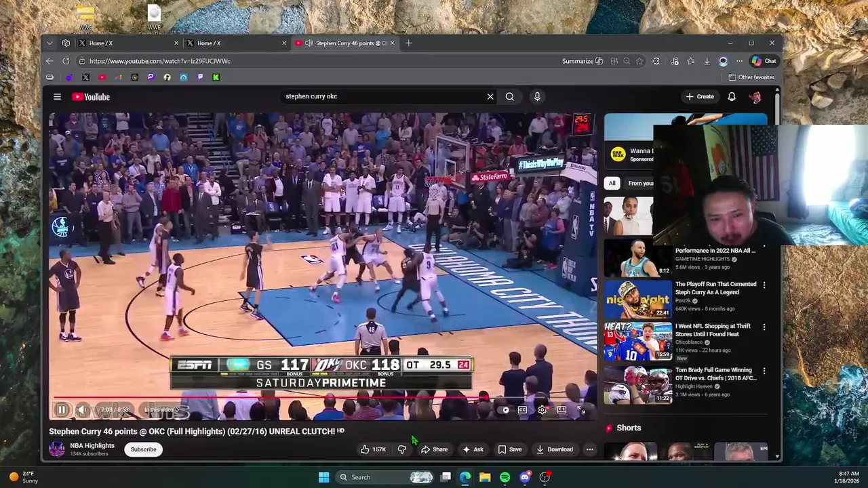This screenshot has width=868, height=488.
Task: Expand 'Other favorites' folder
Action: tap(751, 77)
